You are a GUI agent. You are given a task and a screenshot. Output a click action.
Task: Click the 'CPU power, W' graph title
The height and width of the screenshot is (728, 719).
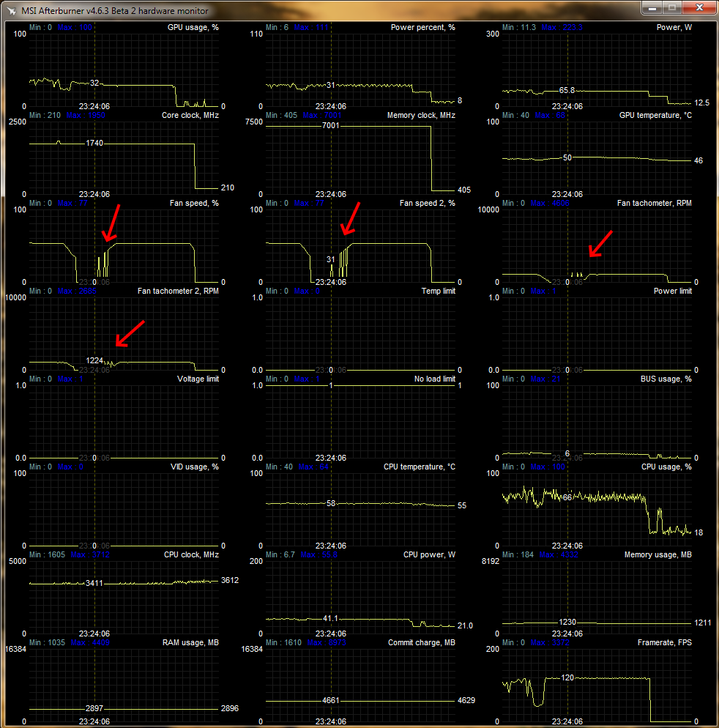(429, 554)
